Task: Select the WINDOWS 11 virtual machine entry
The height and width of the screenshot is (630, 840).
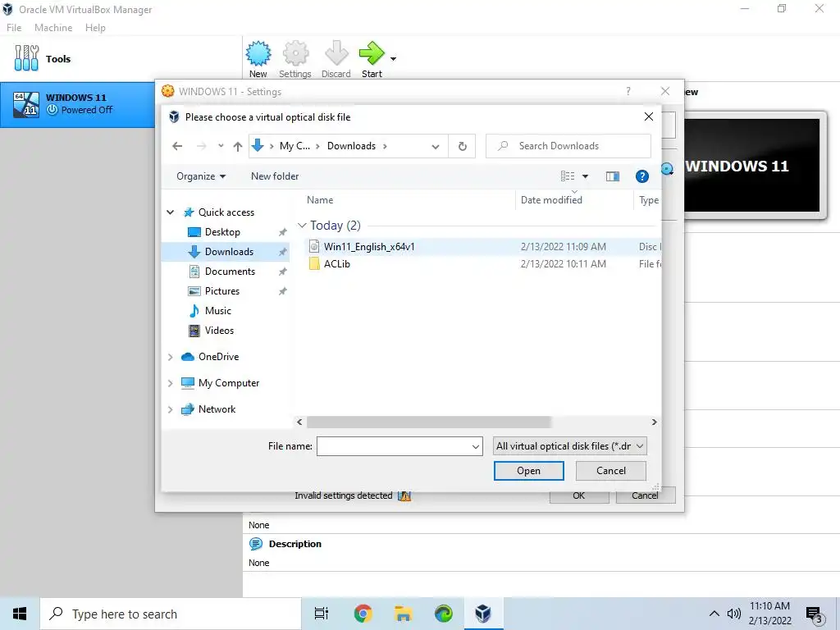Action: coord(78,104)
